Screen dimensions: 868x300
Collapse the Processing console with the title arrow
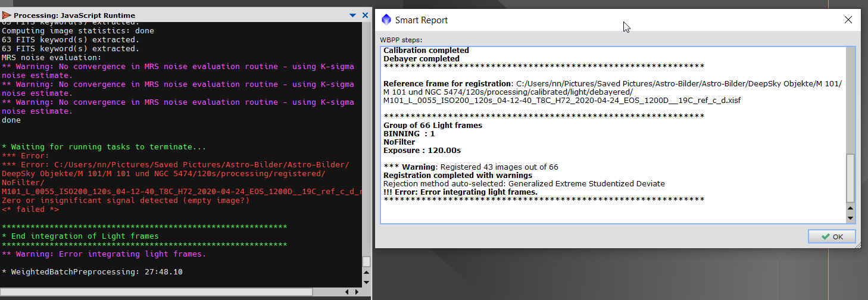click(x=354, y=15)
